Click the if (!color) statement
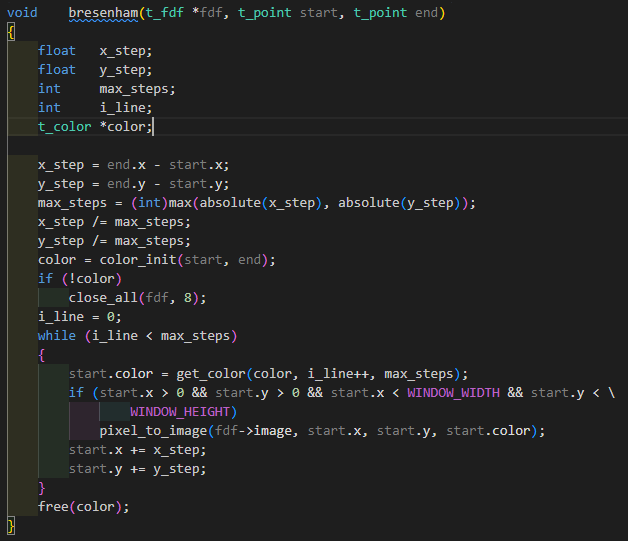Viewport: 628px width, 541px height. point(80,279)
